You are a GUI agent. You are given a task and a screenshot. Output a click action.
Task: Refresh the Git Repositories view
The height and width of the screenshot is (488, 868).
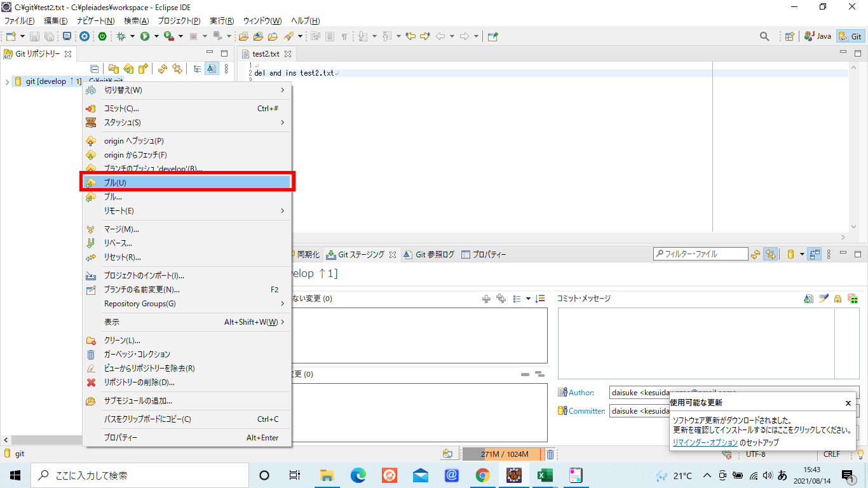pyautogui.click(x=161, y=69)
